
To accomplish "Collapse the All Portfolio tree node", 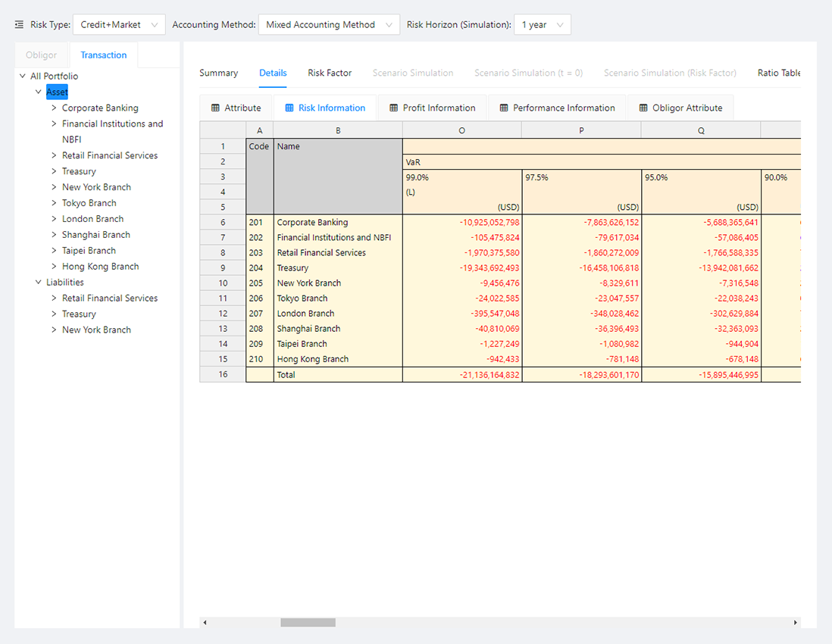I will coord(23,77).
